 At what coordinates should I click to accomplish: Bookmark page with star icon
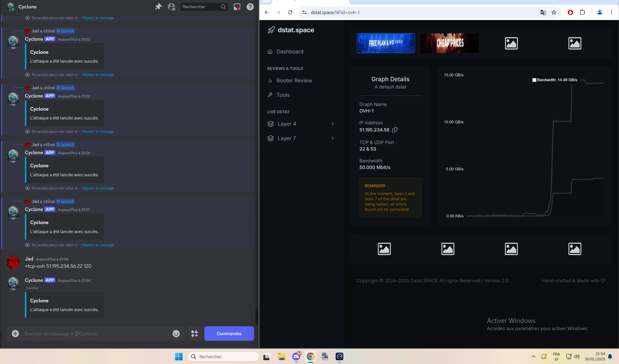(x=554, y=12)
